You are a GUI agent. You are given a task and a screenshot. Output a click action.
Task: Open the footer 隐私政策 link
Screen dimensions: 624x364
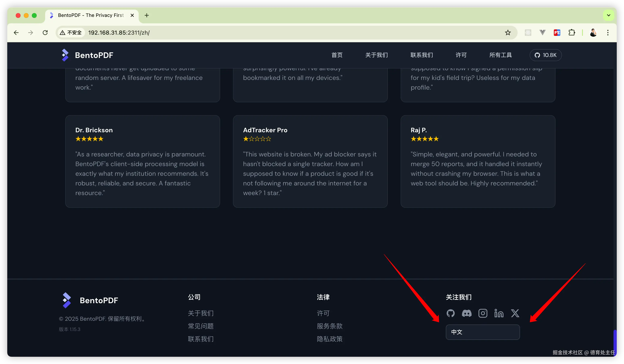pyautogui.click(x=330, y=339)
